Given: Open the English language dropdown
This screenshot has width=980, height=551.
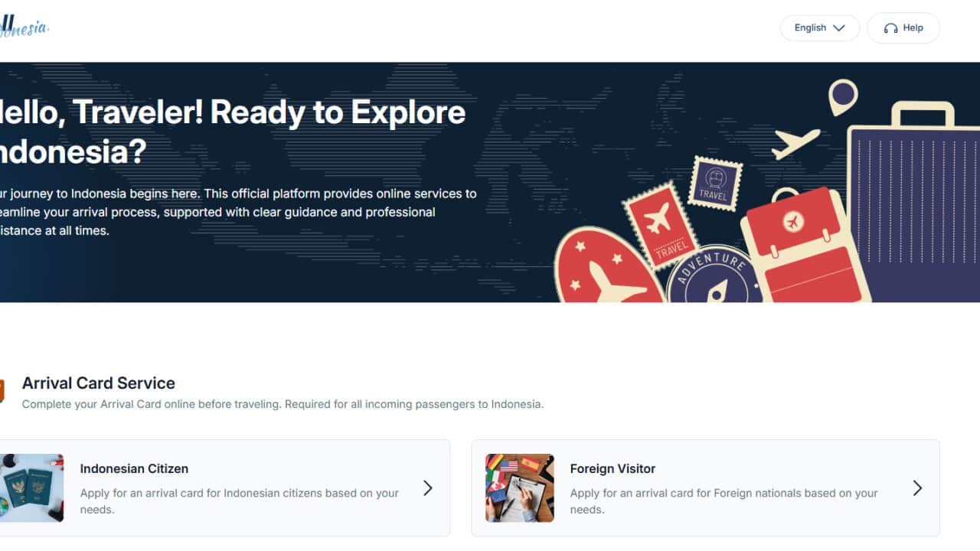Looking at the screenshot, I should tap(819, 28).
